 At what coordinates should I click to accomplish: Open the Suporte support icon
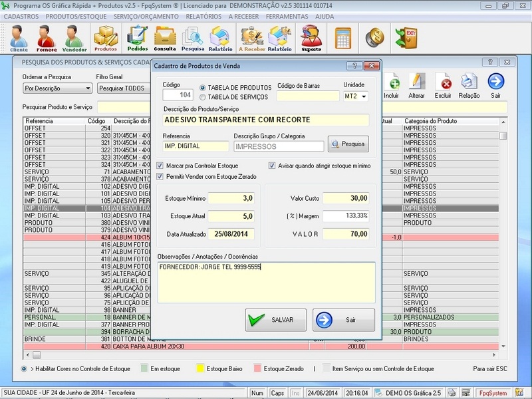(x=311, y=39)
